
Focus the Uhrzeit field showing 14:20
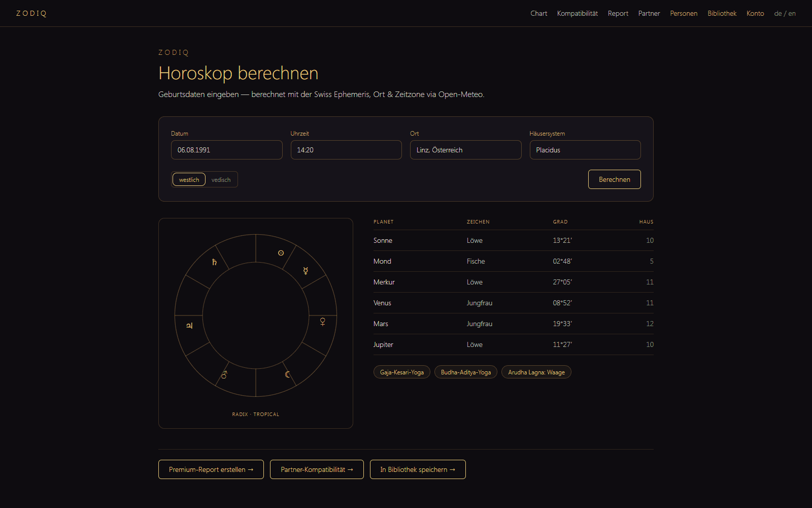click(x=346, y=150)
